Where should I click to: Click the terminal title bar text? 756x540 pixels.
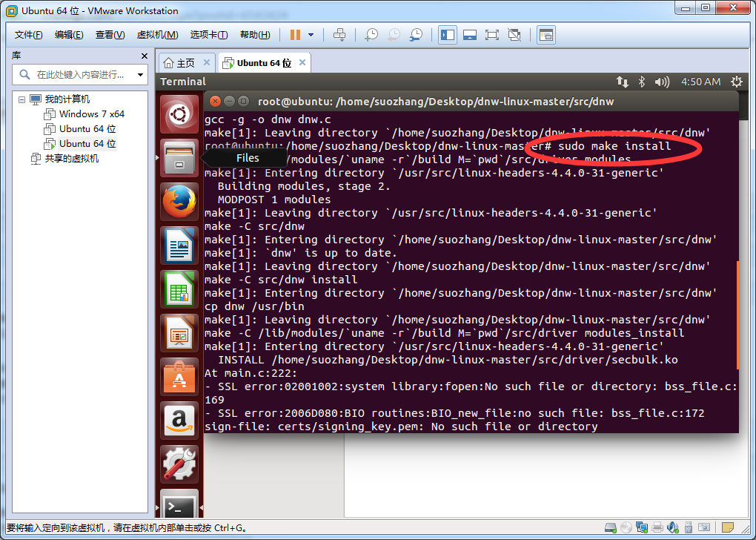pyautogui.click(x=436, y=102)
